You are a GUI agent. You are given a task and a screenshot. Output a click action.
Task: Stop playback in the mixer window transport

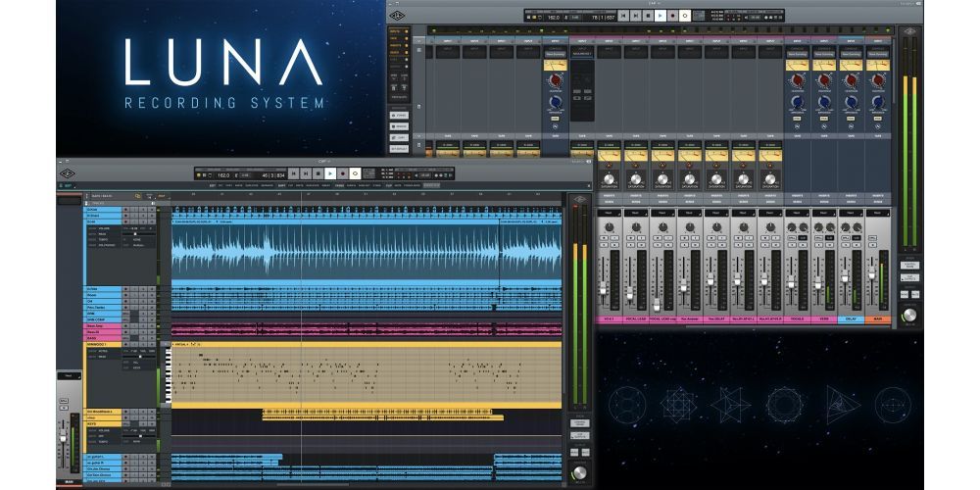[x=648, y=16]
